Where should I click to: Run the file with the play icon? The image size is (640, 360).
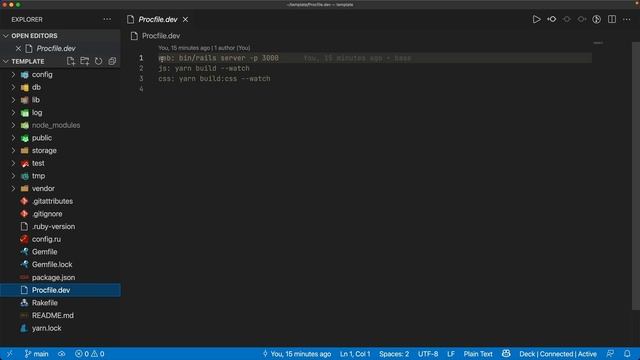click(x=536, y=19)
